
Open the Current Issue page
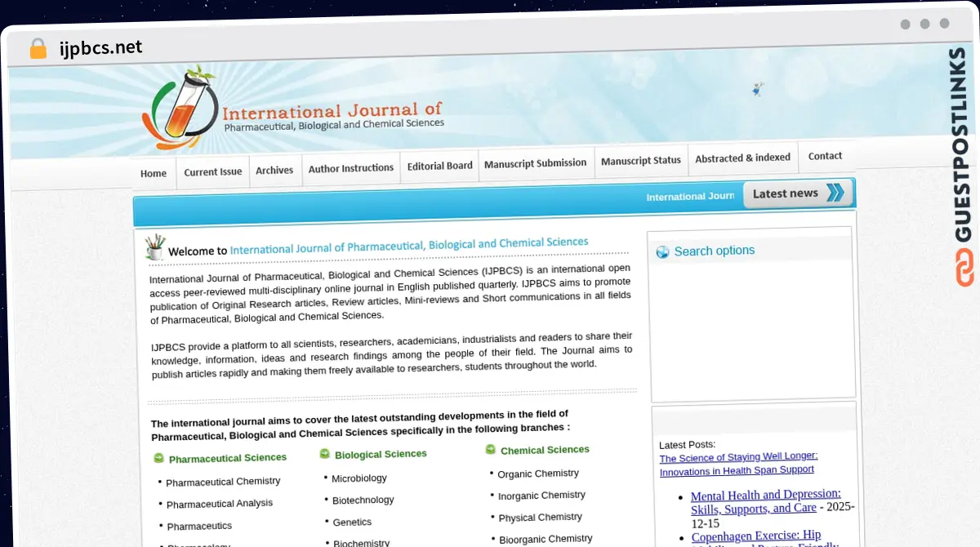coord(213,171)
